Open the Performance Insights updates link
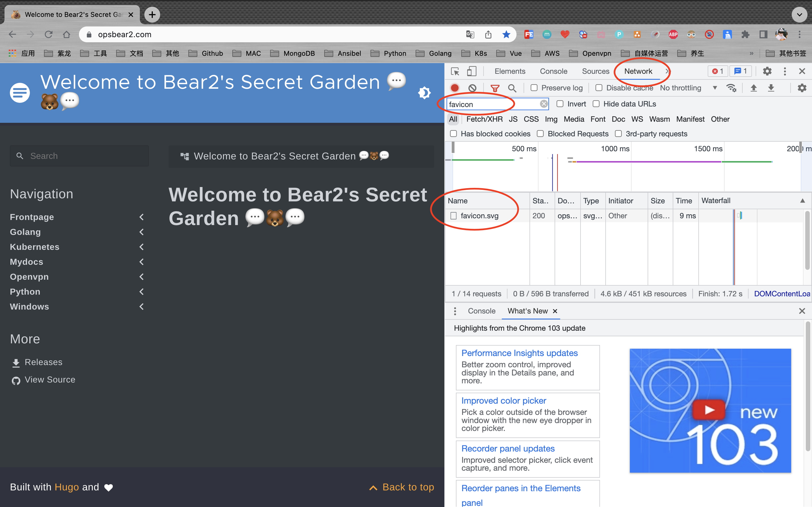Image resolution: width=812 pixels, height=507 pixels. (x=519, y=353)
